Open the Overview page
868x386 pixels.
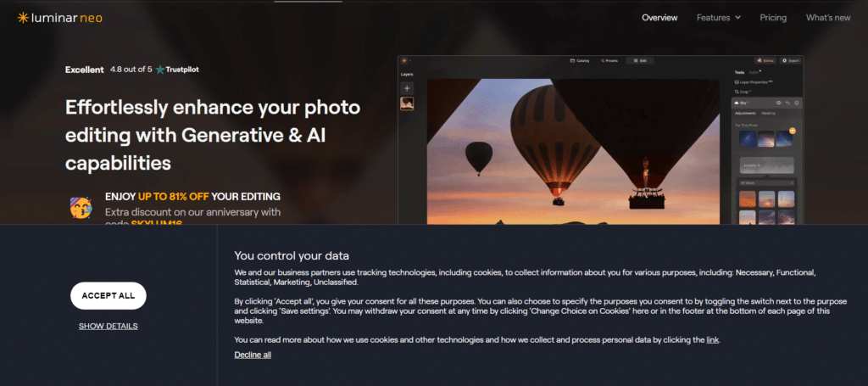point(659,18)
